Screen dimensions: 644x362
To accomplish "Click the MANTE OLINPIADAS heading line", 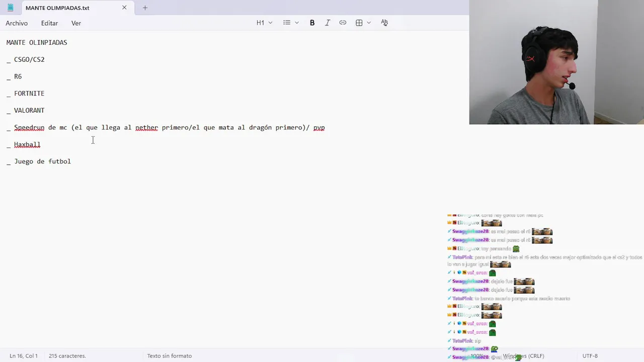I will [37, 42].
